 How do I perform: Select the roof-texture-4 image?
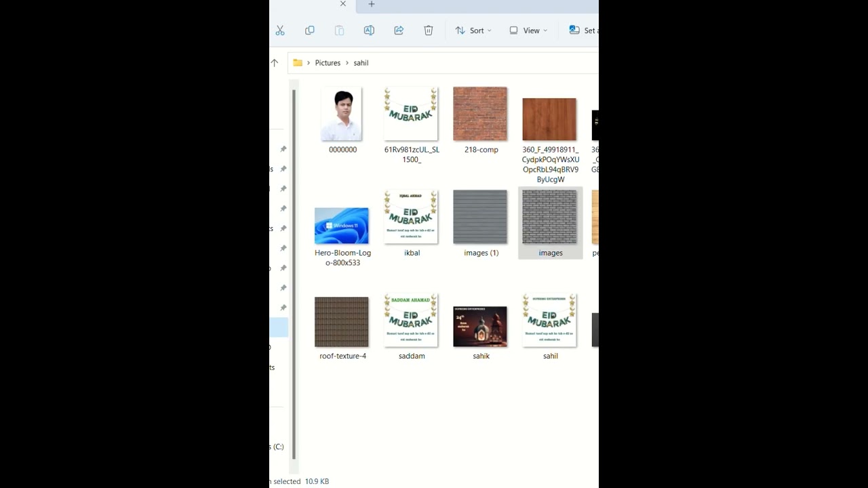click(x=342, y=322)
